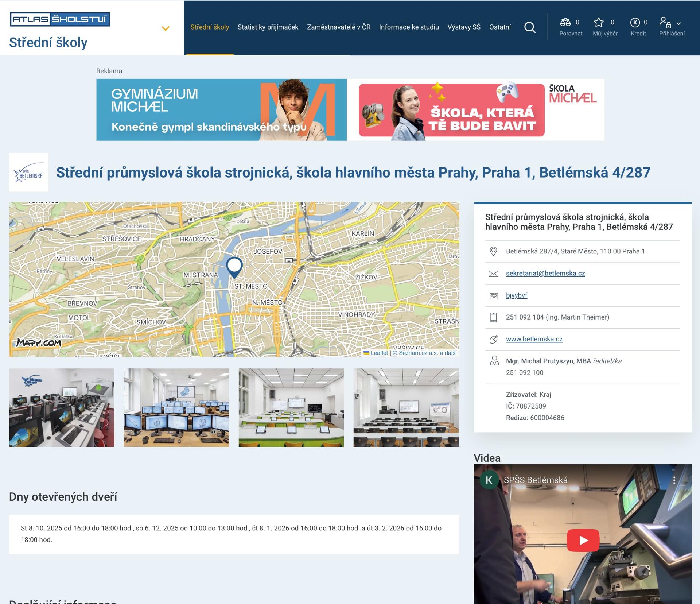Click the Gymnázium Michael ad banner

pyautogui.click(x=221, y=109)
